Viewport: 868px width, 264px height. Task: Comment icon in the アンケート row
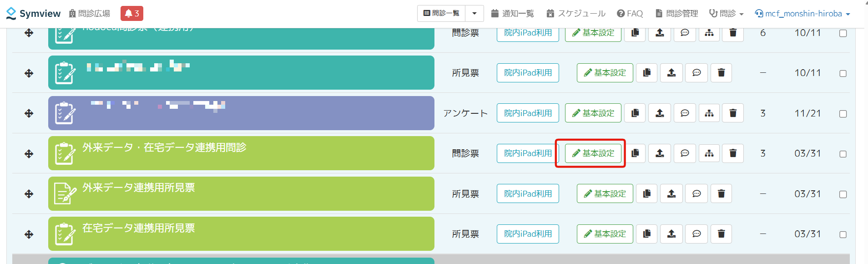[685, 113]
